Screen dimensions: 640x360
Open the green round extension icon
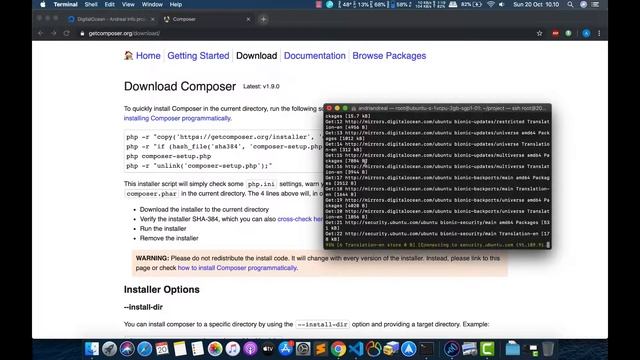[x=568, y=33]
